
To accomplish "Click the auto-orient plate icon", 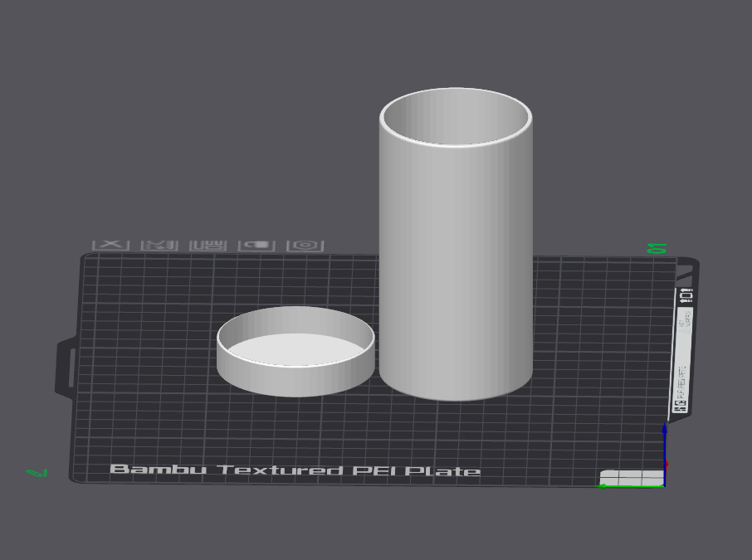I will tap(159, 246).
